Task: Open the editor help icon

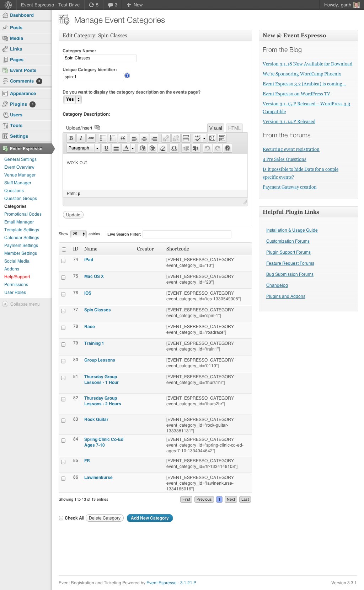Action: (x=228, y=148)
